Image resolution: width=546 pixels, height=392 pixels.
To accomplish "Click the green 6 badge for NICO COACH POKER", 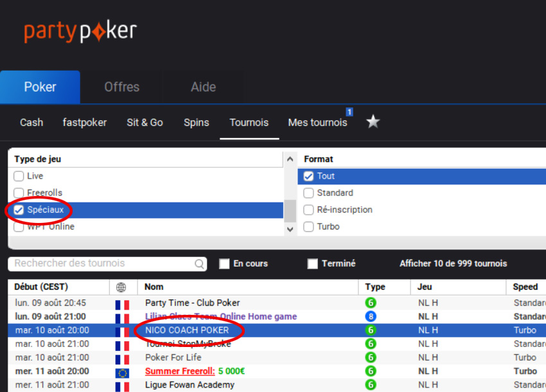I will 371,330.
